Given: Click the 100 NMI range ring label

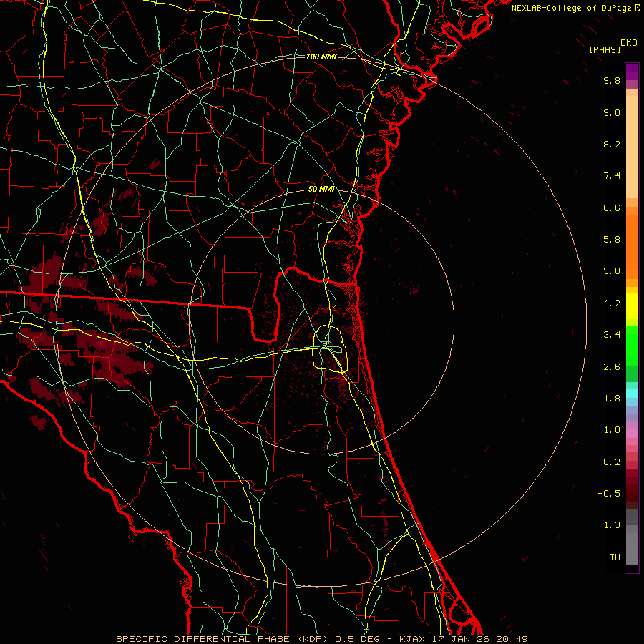Looking at the screenshot, I should coord(321,57).
